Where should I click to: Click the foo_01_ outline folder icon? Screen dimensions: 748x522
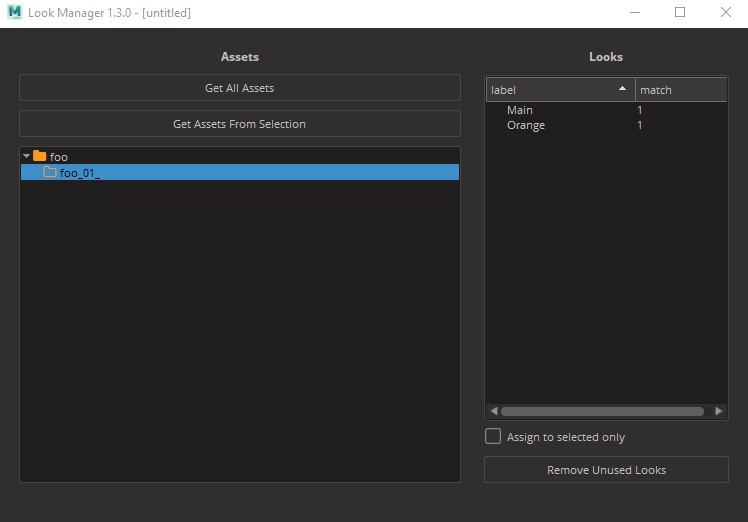click(x=50, y=172)
